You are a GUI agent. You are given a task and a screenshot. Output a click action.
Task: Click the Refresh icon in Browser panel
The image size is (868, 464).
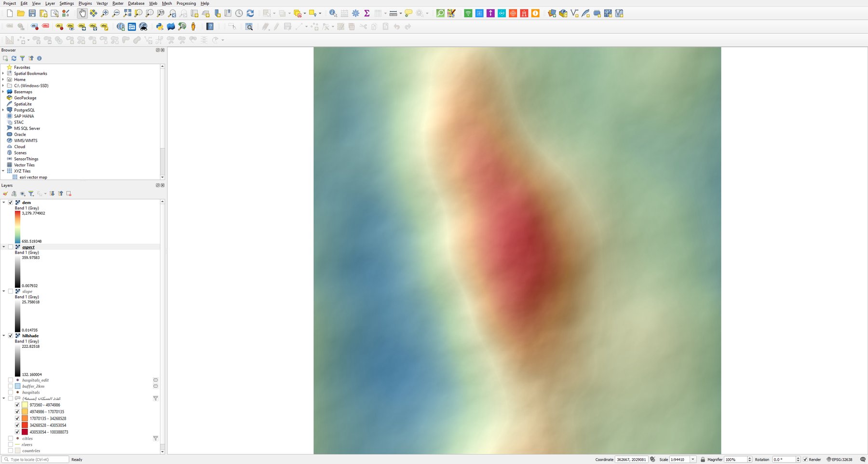14,58
